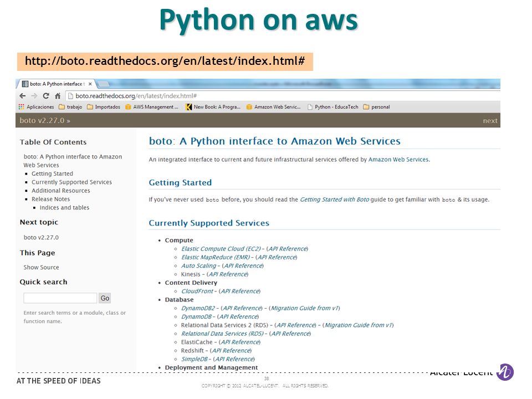Open the browser home page icon

tap(58, 96)
